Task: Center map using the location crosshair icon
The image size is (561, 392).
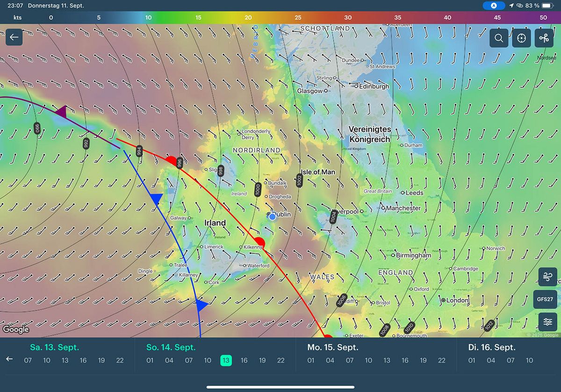Action: pos(522,38)
